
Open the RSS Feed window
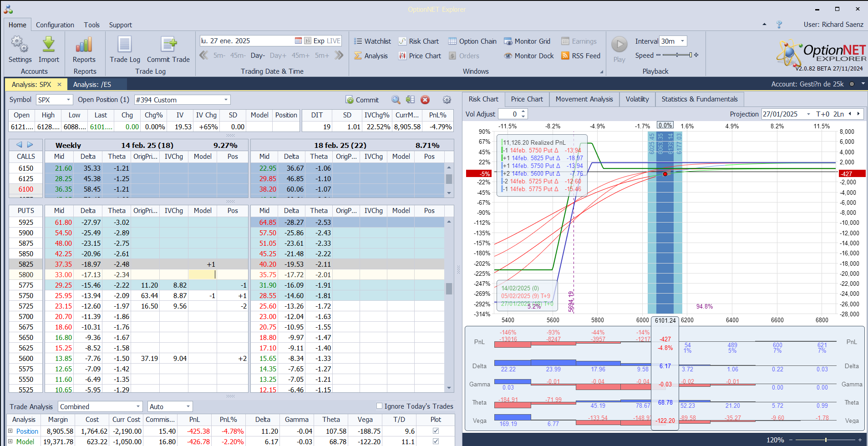click(x=581, y=56)
